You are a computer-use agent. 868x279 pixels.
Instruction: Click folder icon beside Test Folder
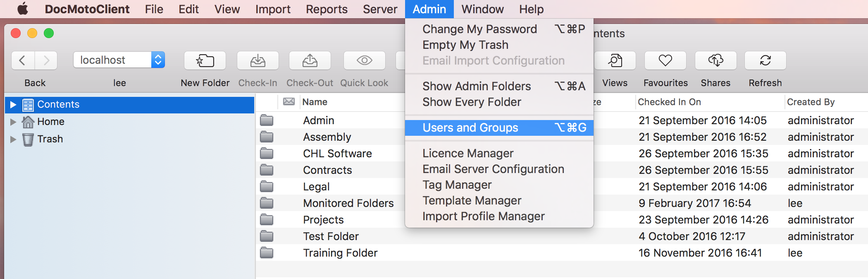tap(267, 236)
